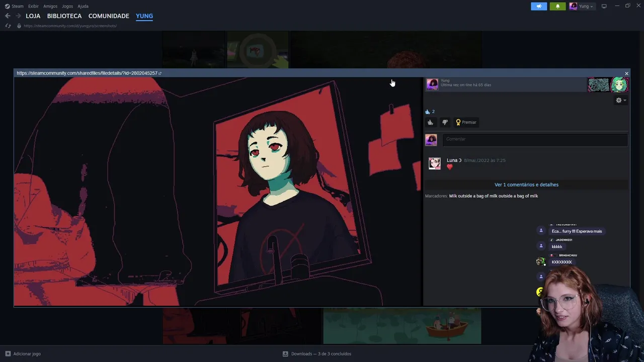The height and width of the screenshot is (362, 644).
Task: Click the Premiar award button
Action: click(466, 122)
